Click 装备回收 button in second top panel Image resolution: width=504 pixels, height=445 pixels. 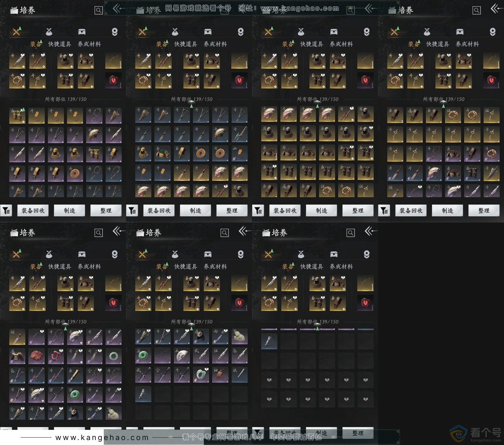[x=159, y=210]
